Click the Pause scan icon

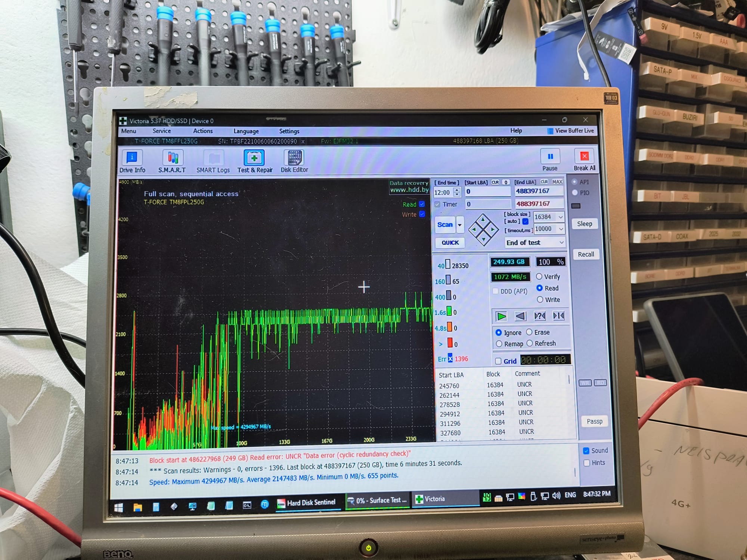tap(550, 157)
